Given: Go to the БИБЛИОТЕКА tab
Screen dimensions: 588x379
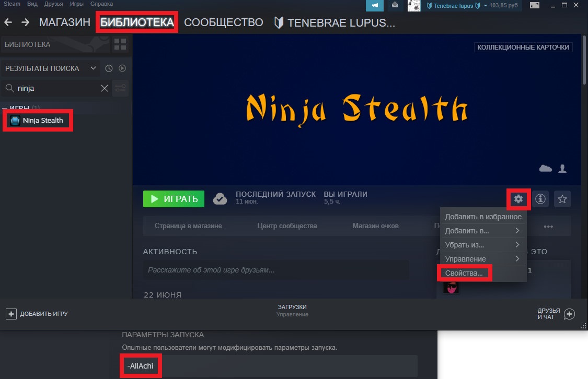Looking at the screenshot, I should coord(137,22).
